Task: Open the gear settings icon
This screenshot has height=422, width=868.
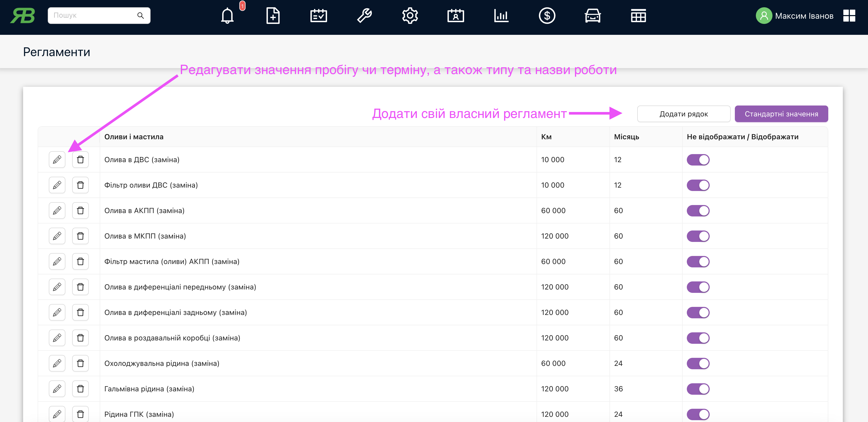Action: (x=410, y=16)
